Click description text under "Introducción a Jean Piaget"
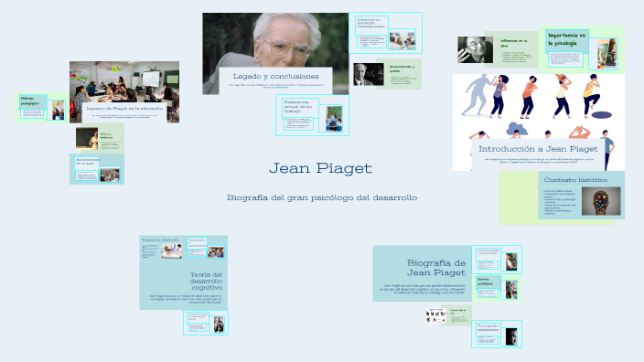644x362 pixels. click(538, 161)
